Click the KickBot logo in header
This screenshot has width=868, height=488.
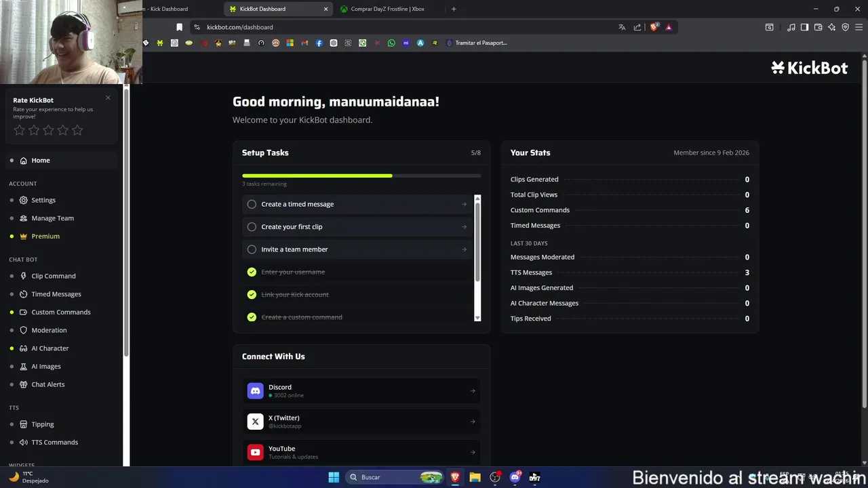(x=809, y=67)
